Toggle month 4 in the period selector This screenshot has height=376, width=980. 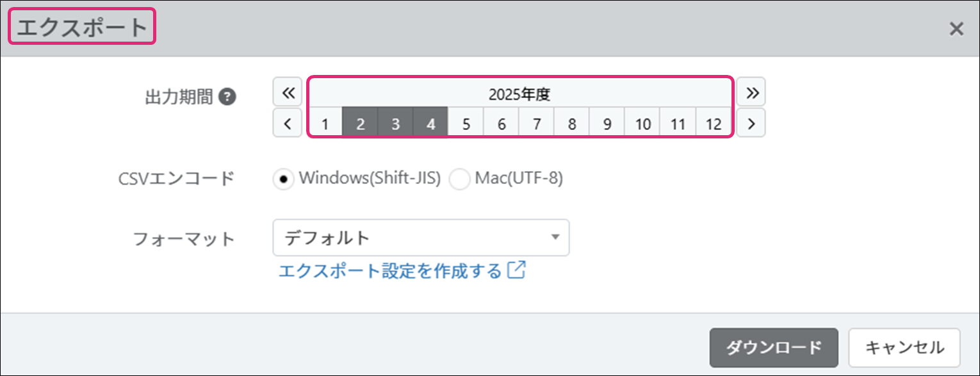pyautogui.click(x=431, y=124)
